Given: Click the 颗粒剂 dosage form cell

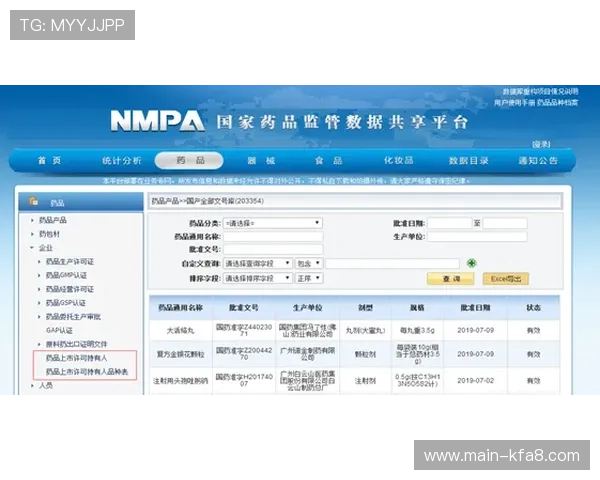Looking at the screenshot, I should [x=365, y=354].
